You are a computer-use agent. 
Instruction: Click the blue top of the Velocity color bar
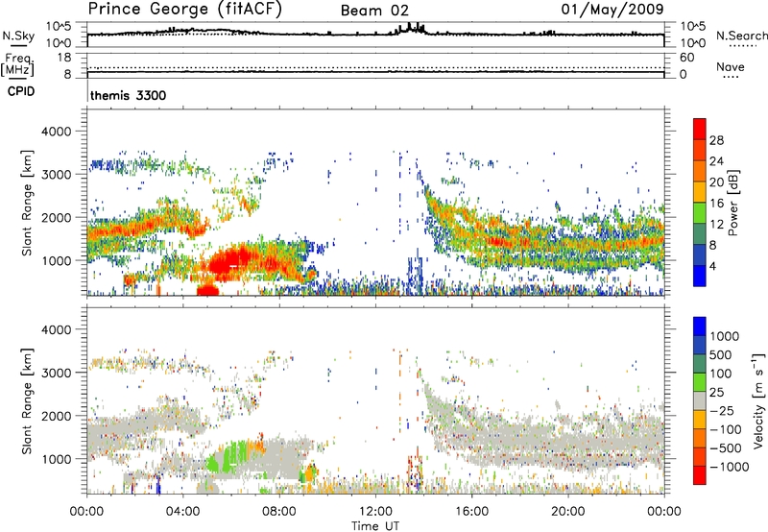(700, 326)
